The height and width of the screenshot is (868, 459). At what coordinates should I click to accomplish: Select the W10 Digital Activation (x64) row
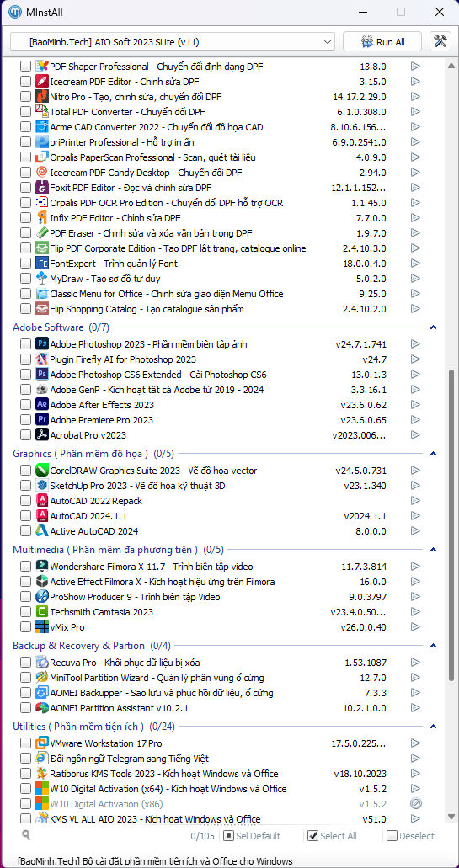click(221, 788)
